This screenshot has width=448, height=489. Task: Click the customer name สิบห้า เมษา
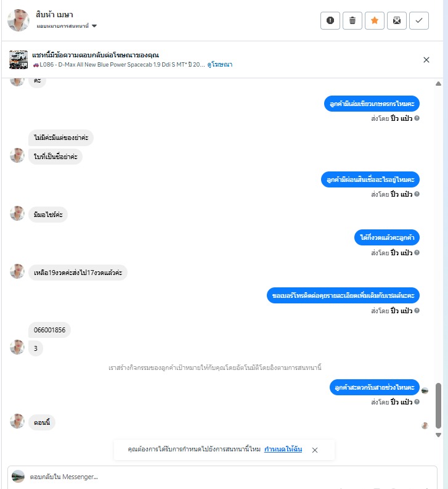pyautogui.click(x=54, y=15)
